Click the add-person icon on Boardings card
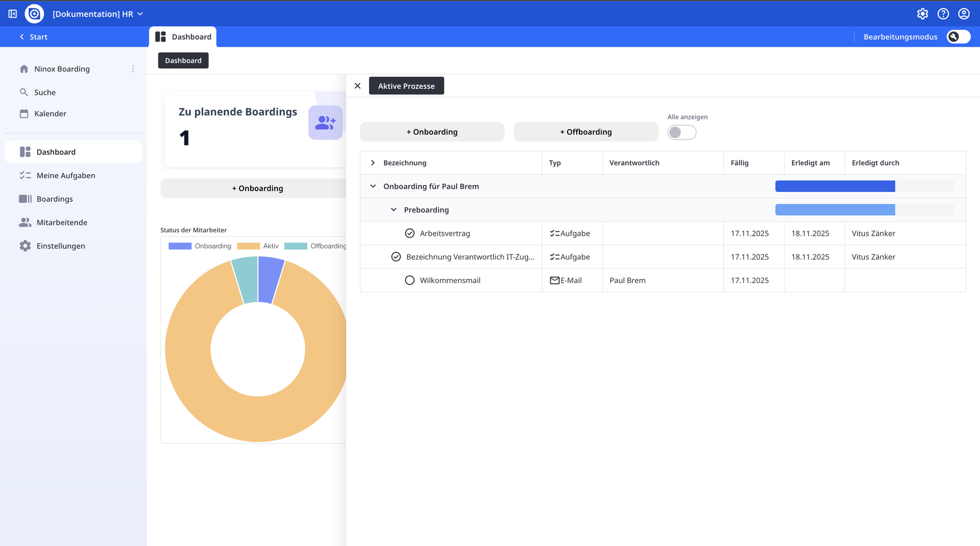 [325, 122]
